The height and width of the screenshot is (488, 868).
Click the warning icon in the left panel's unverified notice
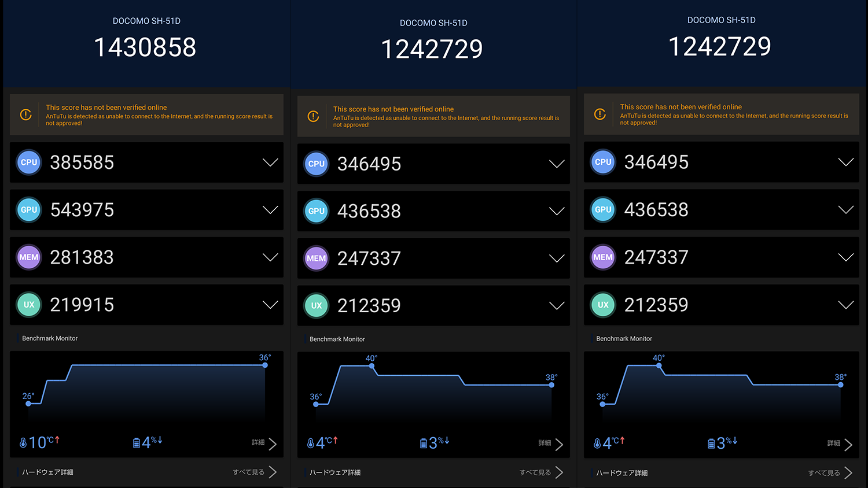(x=26, y=114)
